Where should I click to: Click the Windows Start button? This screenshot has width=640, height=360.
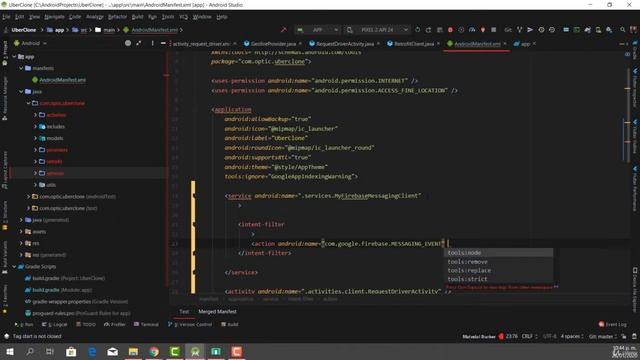[x=10, y=351]
